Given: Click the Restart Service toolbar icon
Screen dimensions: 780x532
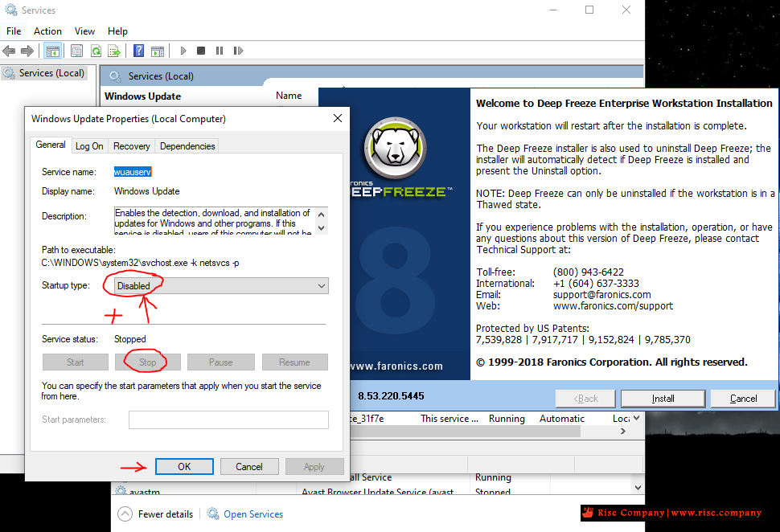Looking at the screenshot, I should point(238,51).
